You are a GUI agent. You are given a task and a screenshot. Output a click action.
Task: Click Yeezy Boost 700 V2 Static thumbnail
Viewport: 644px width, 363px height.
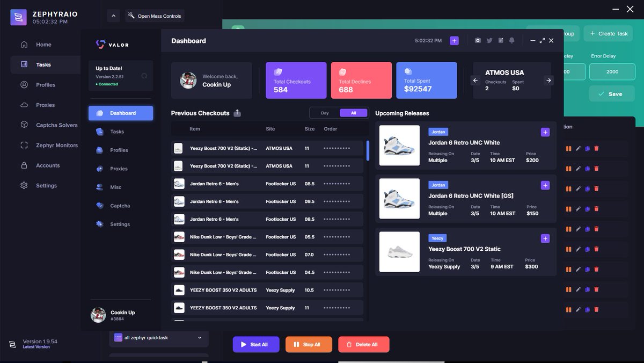tap(399, 252)
